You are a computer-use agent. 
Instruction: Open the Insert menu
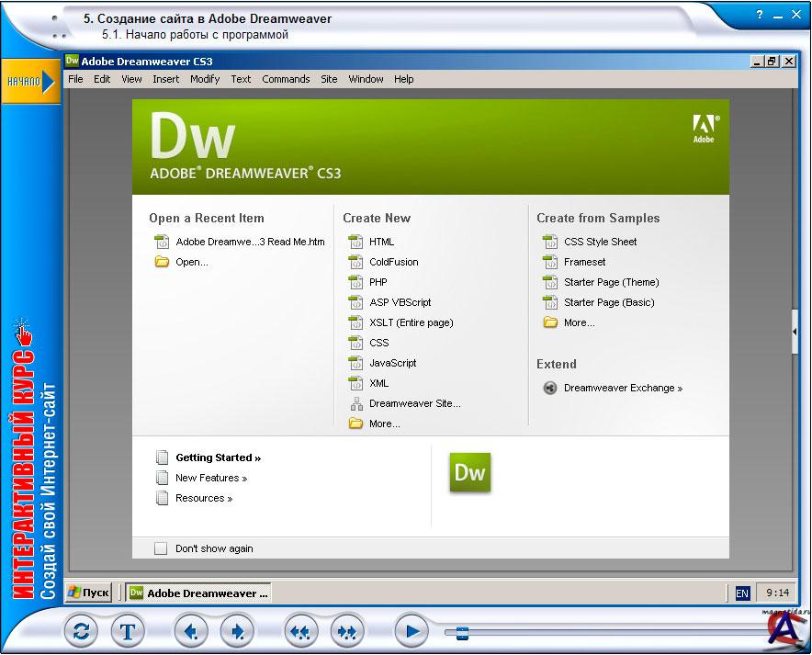165,79
